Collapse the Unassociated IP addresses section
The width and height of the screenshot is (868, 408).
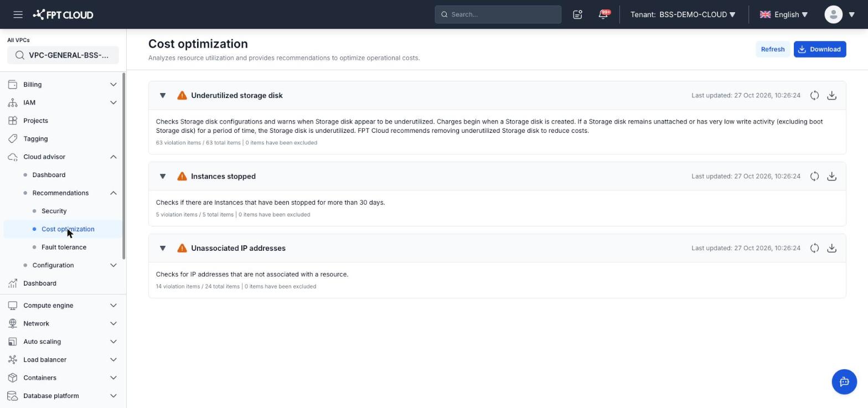pos(163,248)
